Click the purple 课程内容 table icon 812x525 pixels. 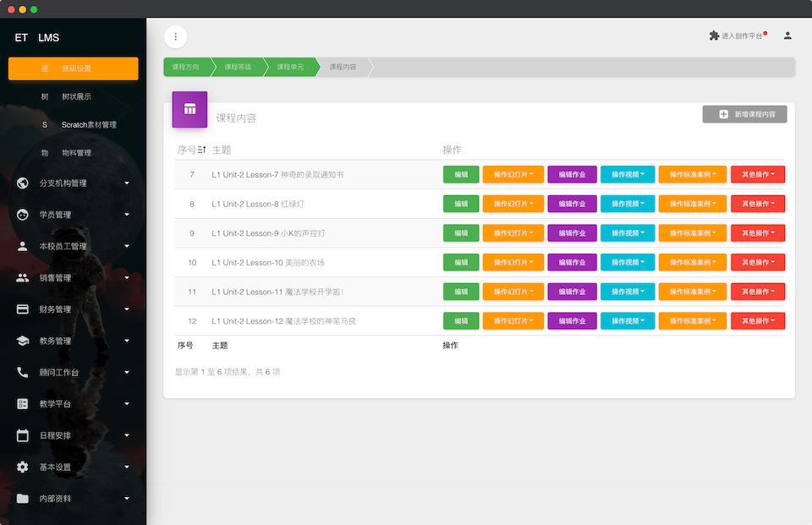point(189,110)
